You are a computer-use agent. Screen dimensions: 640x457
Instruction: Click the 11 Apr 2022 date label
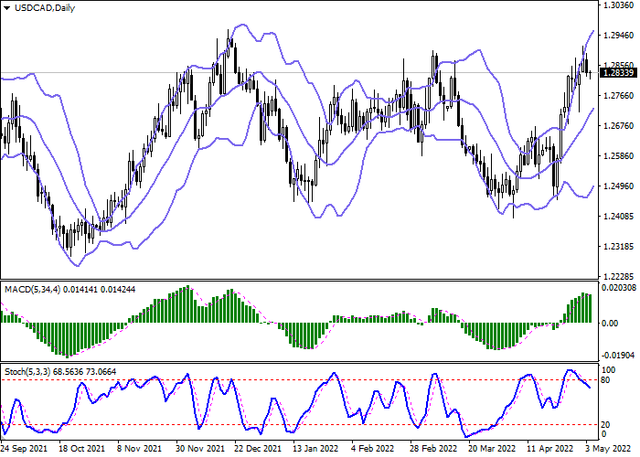[550, 450]
